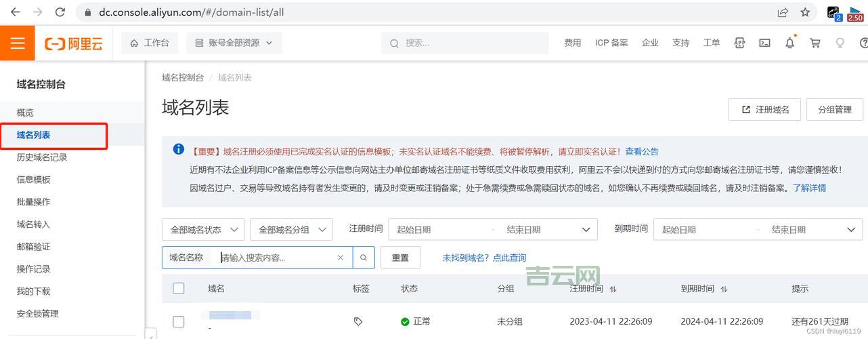Open the extension showing 2.50 badge
This screenshot has height=339, width=868.
(855, 13)
